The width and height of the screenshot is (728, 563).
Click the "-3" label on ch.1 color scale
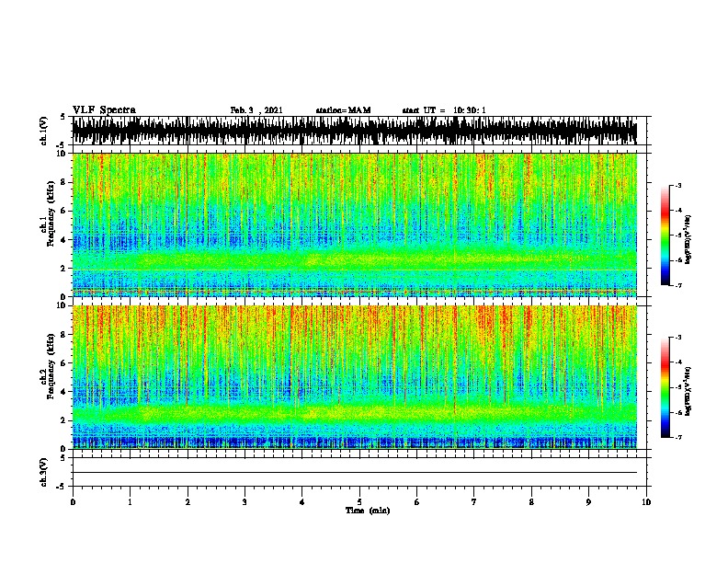tap(677, 186)
